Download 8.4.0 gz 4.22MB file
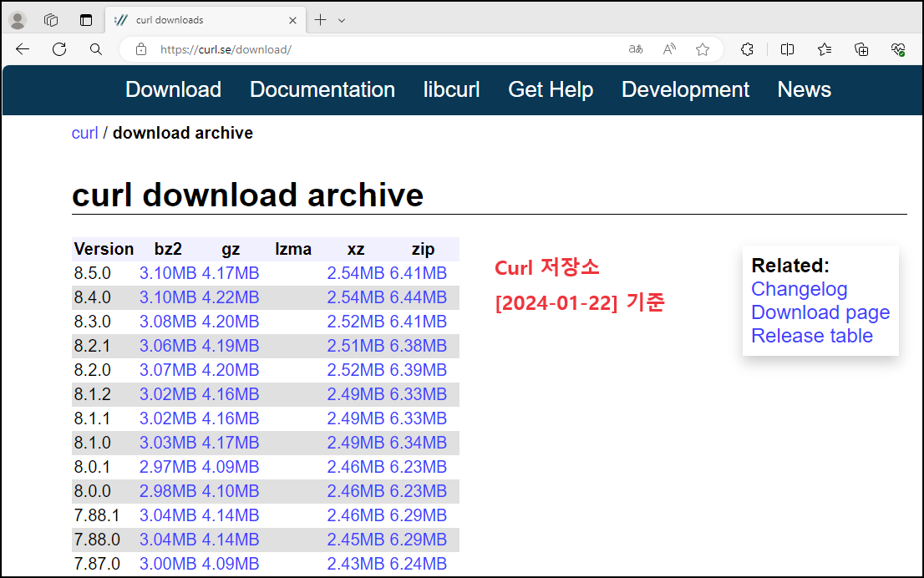The image size is (924, 578). [231, 297]
